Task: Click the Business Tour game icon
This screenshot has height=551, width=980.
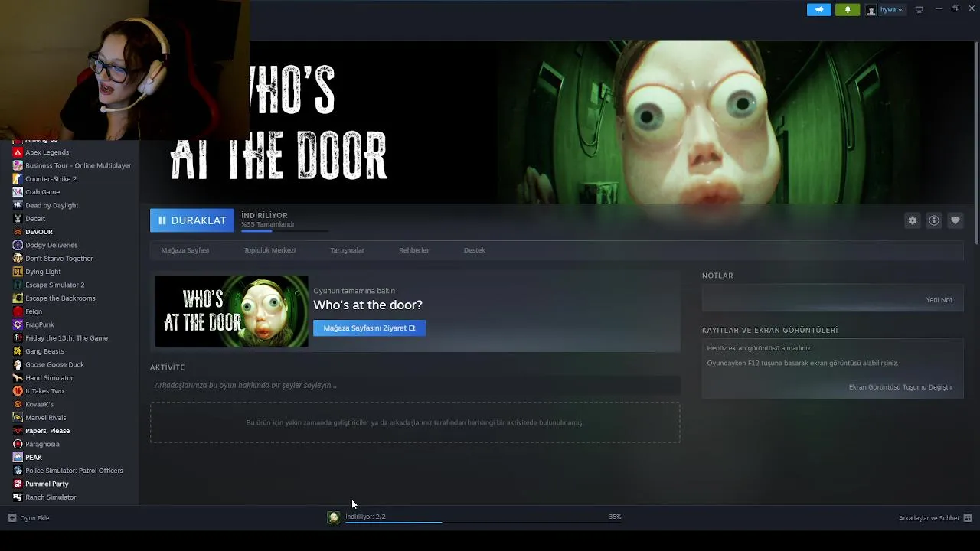Action: pos(18,165)
